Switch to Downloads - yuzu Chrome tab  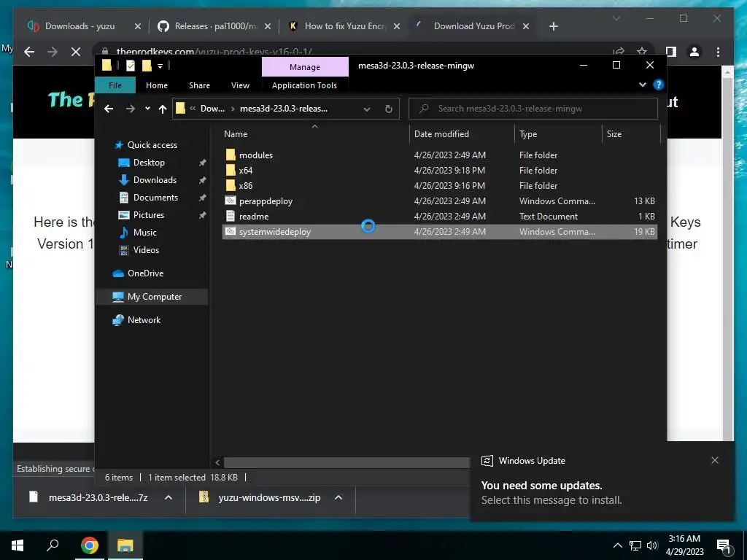(x=80, y=26)
